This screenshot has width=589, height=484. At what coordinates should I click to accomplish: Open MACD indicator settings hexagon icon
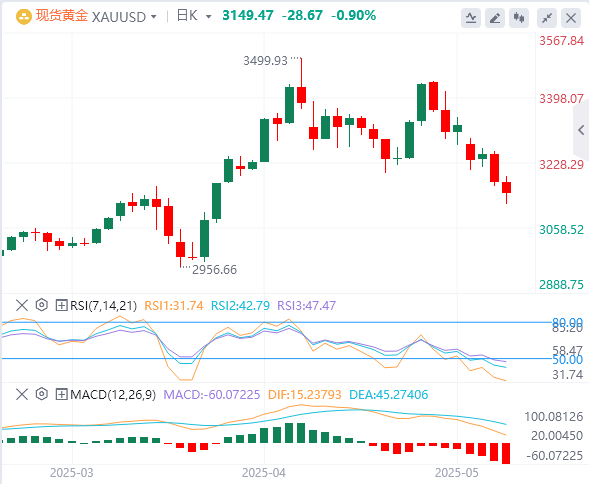42,394
